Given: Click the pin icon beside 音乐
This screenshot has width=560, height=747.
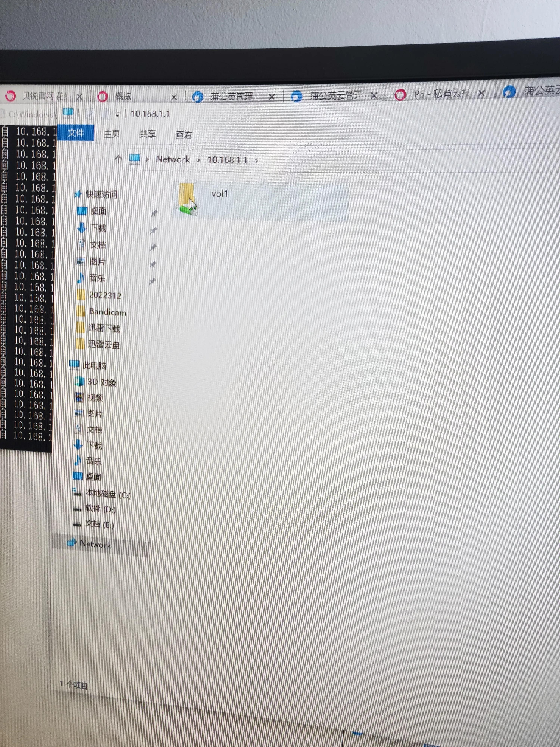Looking at the screenshot, I should [153, 281].
